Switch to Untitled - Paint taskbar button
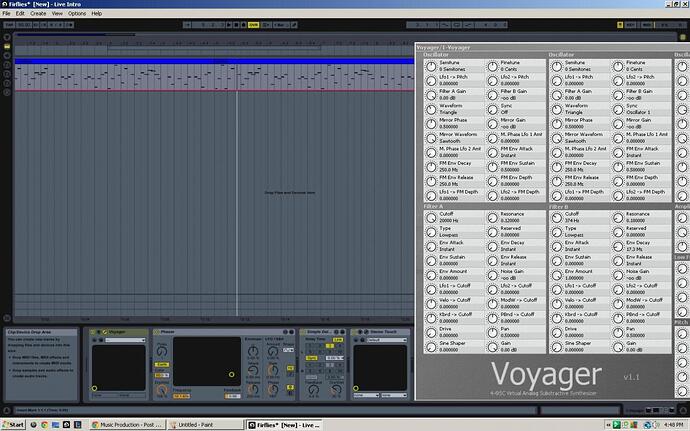 tap(205, 425)
